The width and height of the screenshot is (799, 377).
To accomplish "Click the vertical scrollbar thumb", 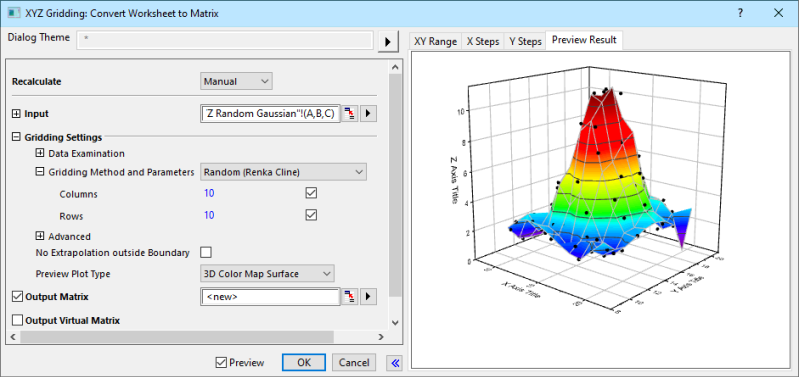I will (395, 184).
